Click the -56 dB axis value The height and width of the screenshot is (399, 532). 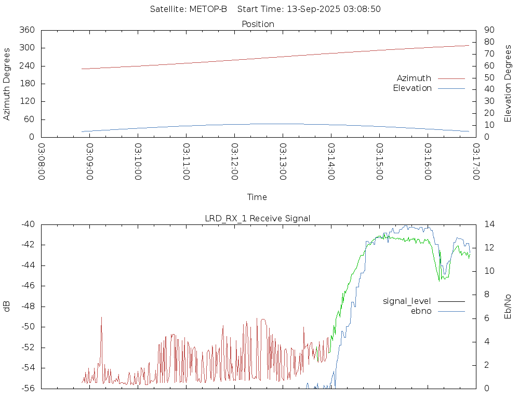point(28,388)
